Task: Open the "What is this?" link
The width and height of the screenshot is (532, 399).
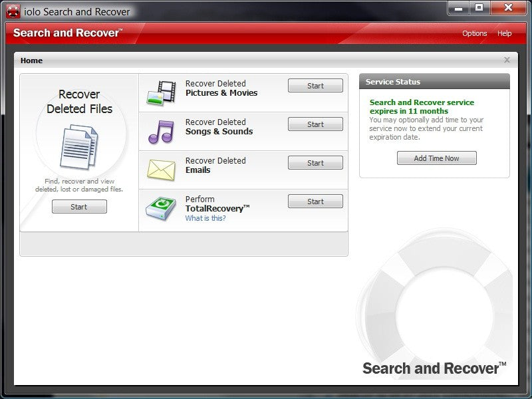Action: tap(205, 218)
